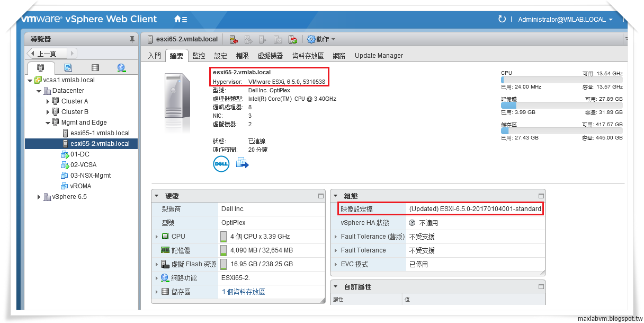This screenshot has height=323, width=644.
Task: Open the Update Manager tab
Action: 379,55
